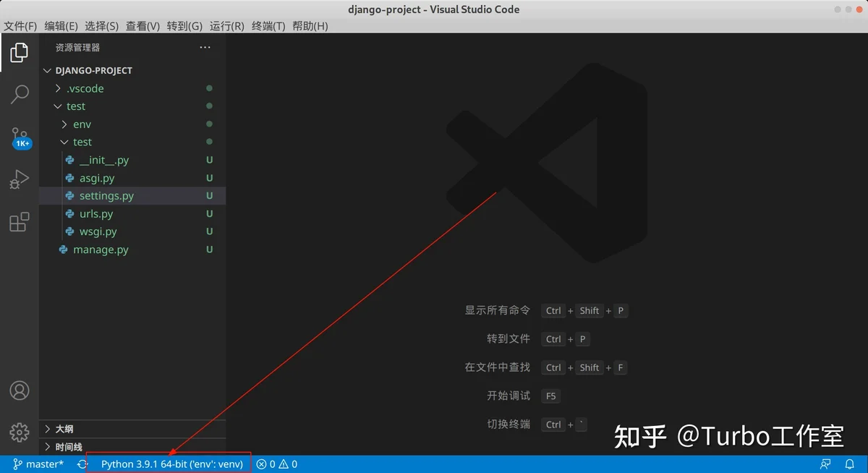Viewport: 868px width, 473px height.
Task: Open the 运行(R) menu
Action: 227,26
